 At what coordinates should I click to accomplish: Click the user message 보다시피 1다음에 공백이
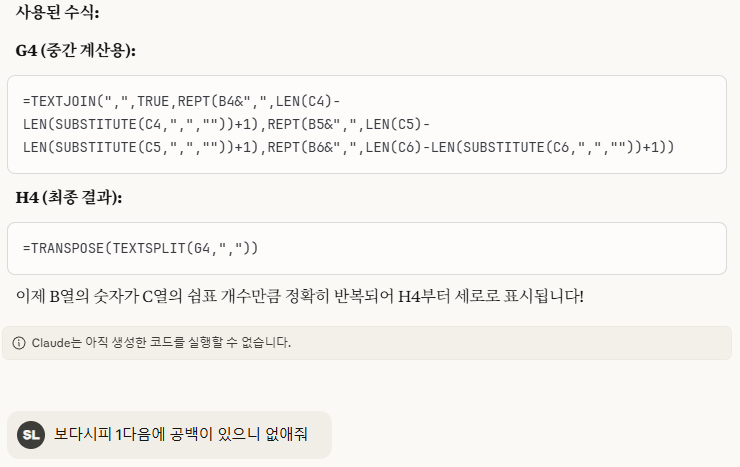(181, 434)
